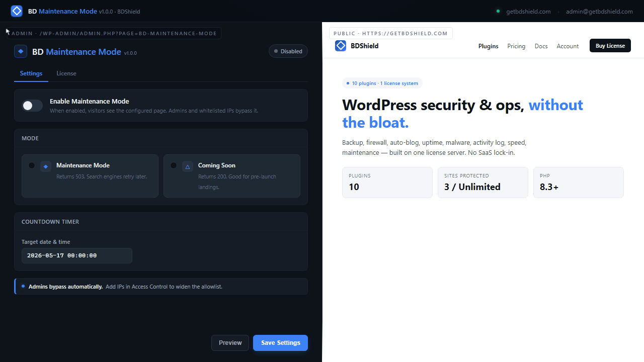Screen dimensions: 644x362
Task: Click the BDShield logo icon in top bar
Action: pyautogui.click(x=17, y=11)
